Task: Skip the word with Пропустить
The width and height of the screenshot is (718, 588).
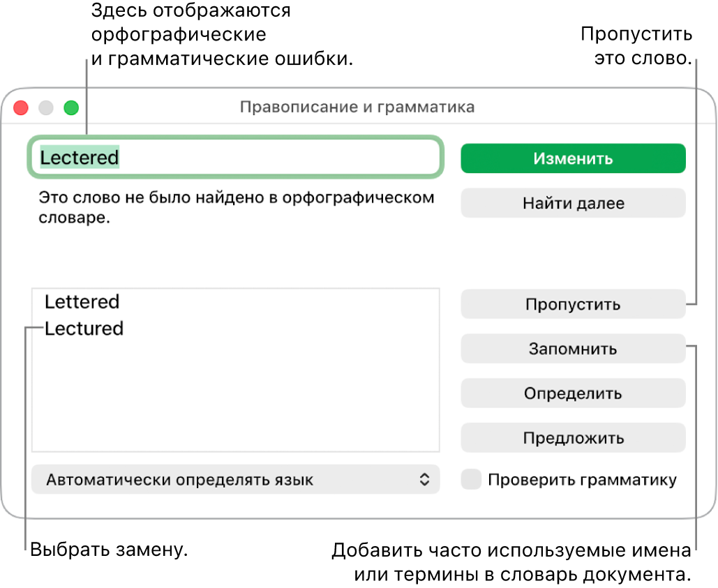Action: [x=573, y=304]
